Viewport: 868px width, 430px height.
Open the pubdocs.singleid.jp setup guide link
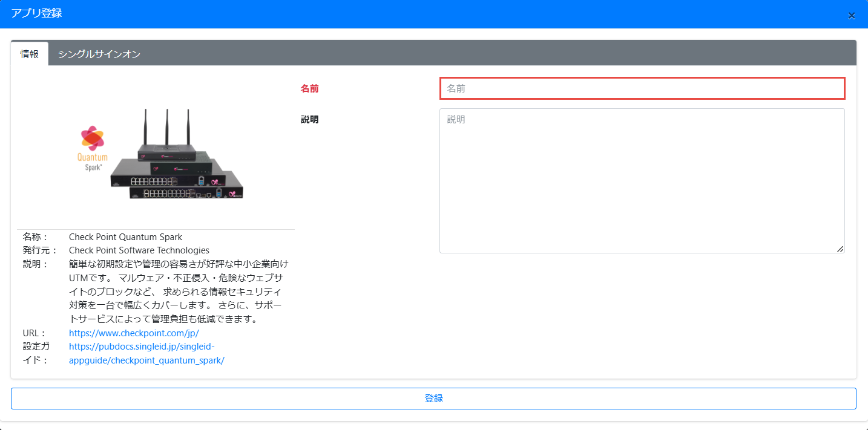tap(146, 353)
